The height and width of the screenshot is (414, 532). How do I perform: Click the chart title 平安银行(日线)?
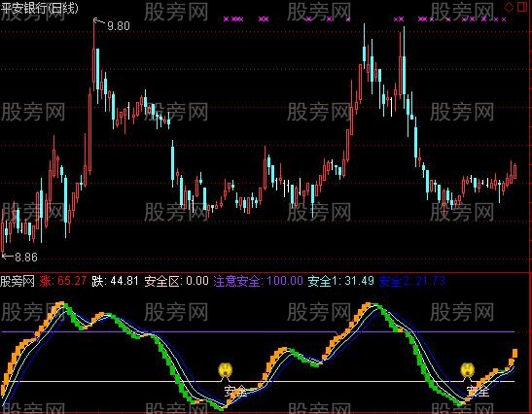pos(40,8)
